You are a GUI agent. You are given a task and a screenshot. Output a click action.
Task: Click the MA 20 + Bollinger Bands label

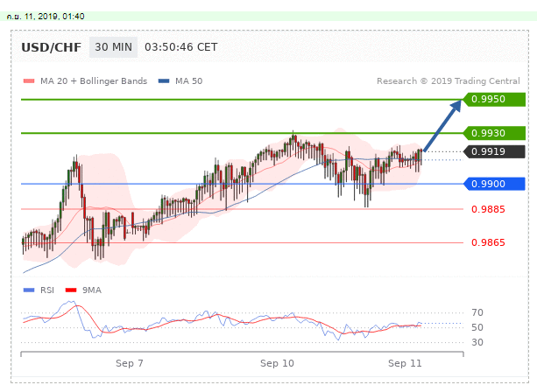pyautogui.click(x=94, y=81)
